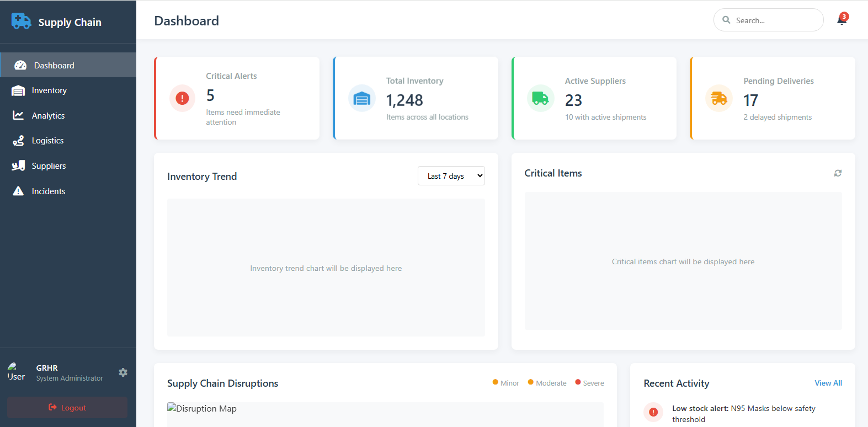Image resolution: width=868 pixels, height=427 pixels.
Task: Click the Pending Deliveries value 17
Action: click(751, 100)
